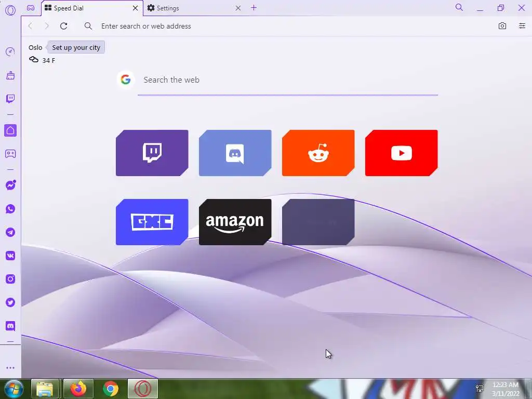The image size is (532, 399).
Task: Take a snapshot with camera icon
Action: click(502, 26)
